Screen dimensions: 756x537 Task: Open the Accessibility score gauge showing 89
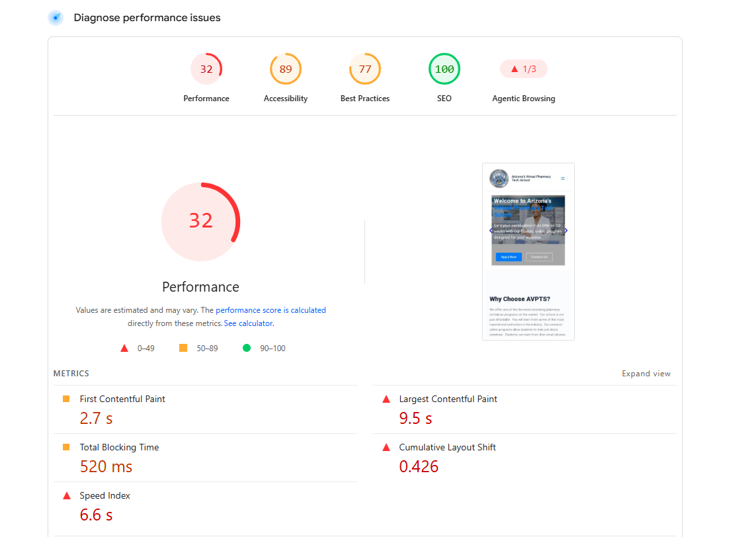click(286, 69)
